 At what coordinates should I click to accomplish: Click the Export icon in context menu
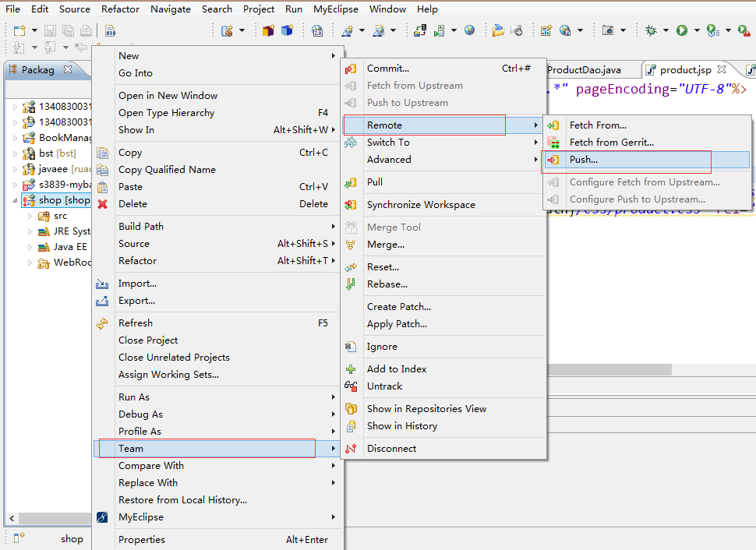102,301
